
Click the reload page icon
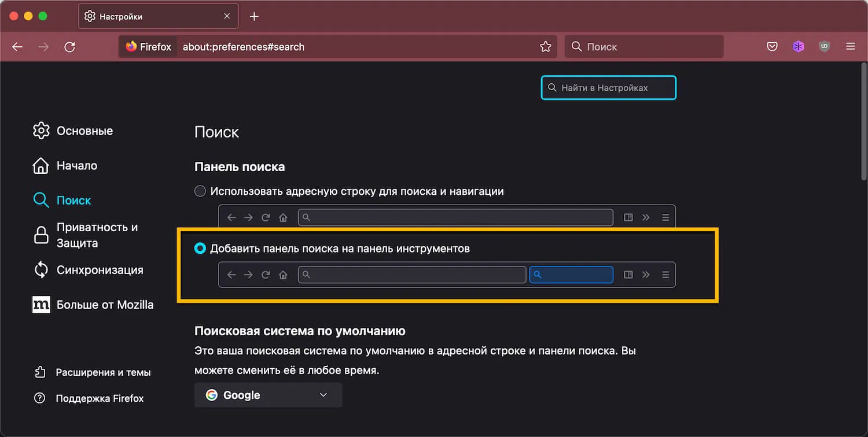pos(70,47)
